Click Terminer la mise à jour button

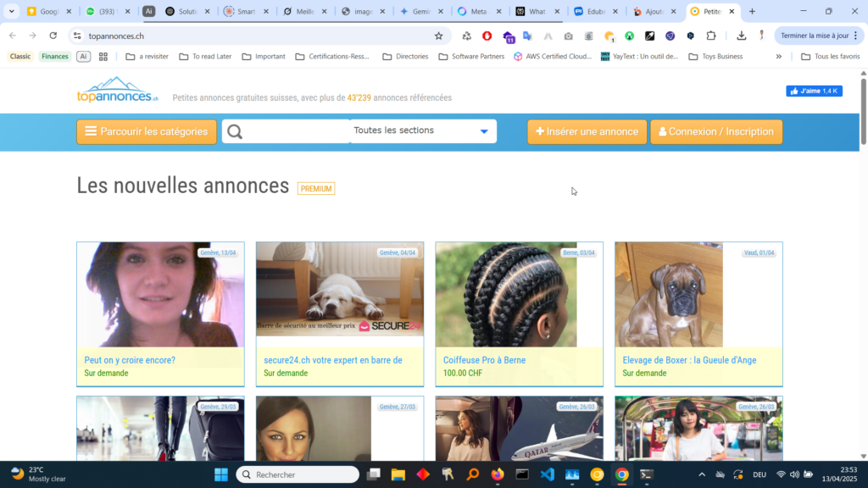click(815, 36)
